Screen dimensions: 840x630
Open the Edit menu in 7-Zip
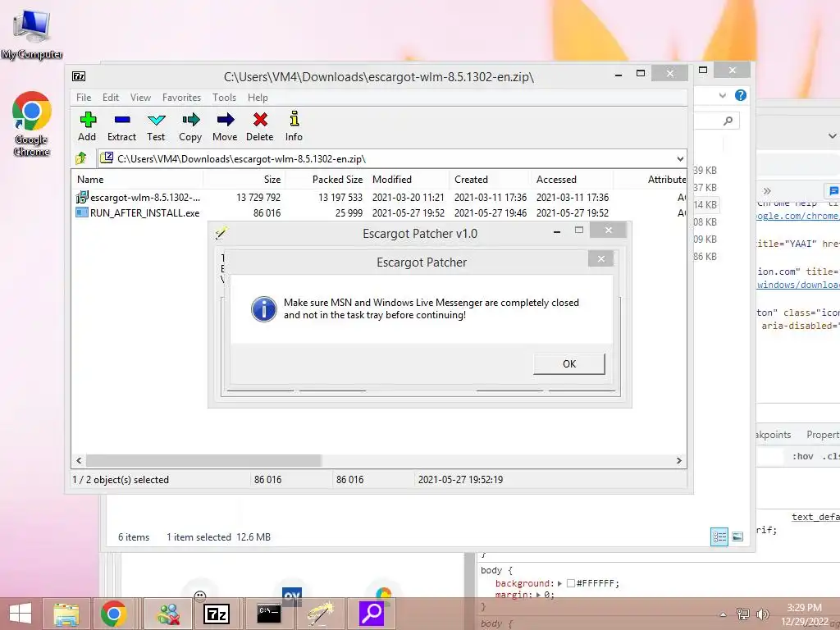click(111, 98)
